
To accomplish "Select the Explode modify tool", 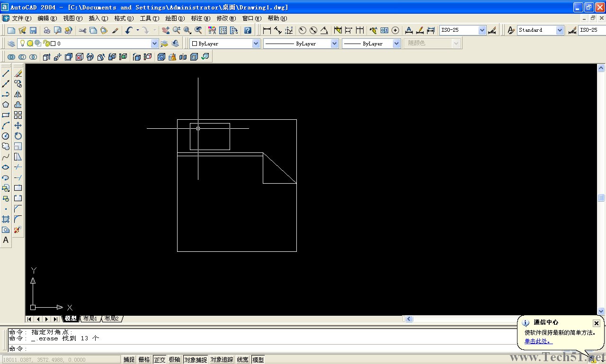I will 18,230.
